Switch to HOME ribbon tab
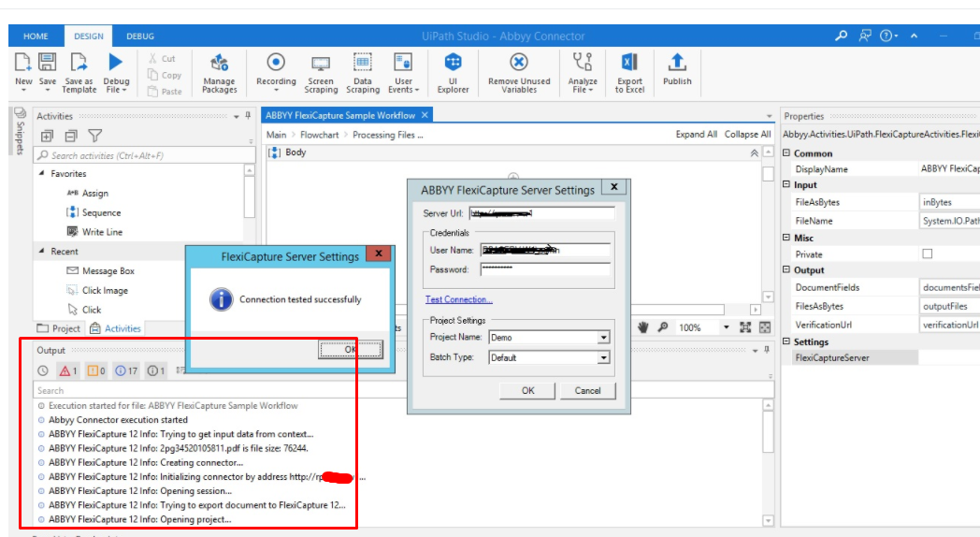Viewport: 980px width, 537px height. coord(36,36)
